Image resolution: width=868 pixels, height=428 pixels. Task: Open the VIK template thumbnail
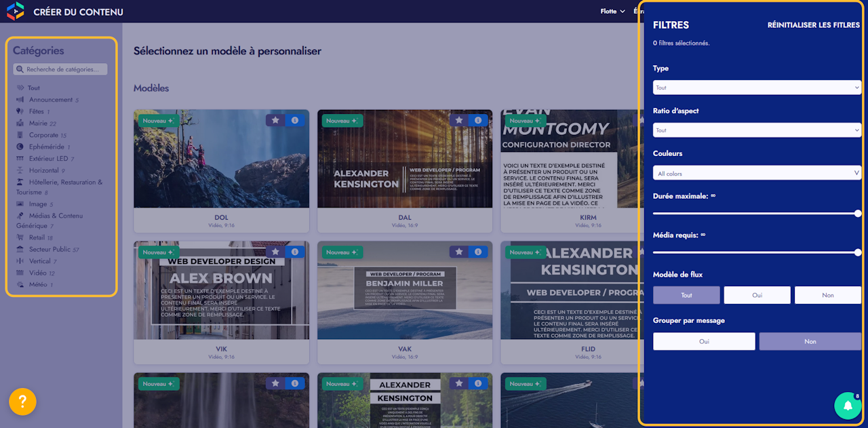point(221,290)
